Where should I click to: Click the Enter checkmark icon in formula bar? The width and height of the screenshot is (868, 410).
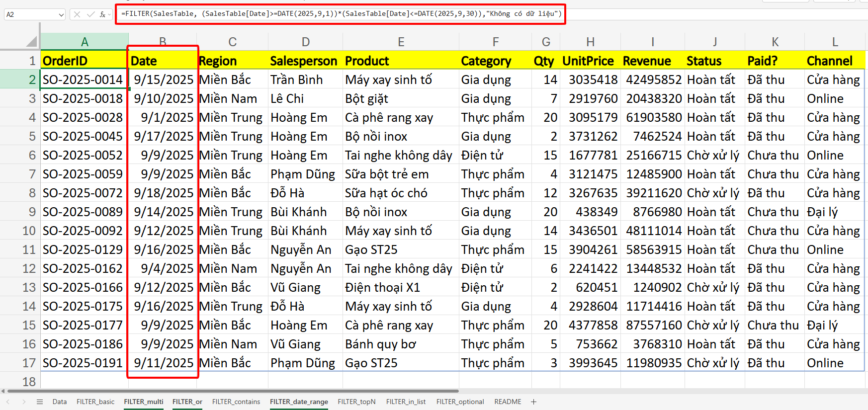tap(90, 14)
